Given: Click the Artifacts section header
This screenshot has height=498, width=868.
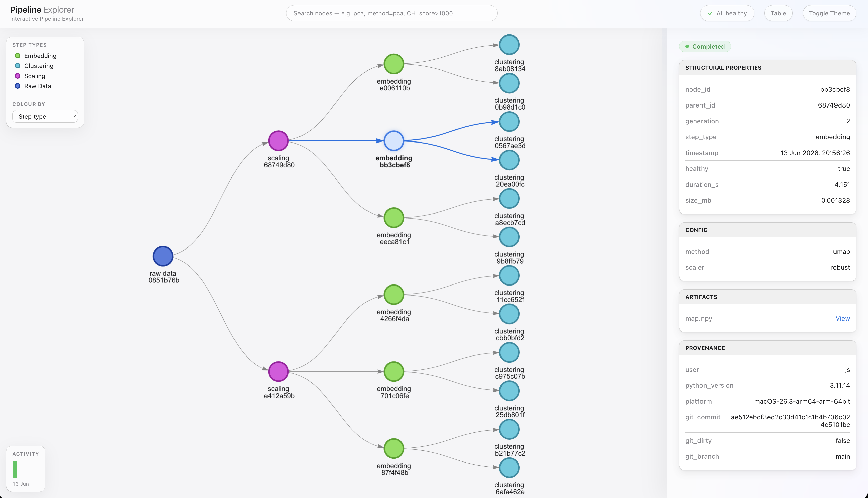Looking at the screenshot, I should pos(767,297).
